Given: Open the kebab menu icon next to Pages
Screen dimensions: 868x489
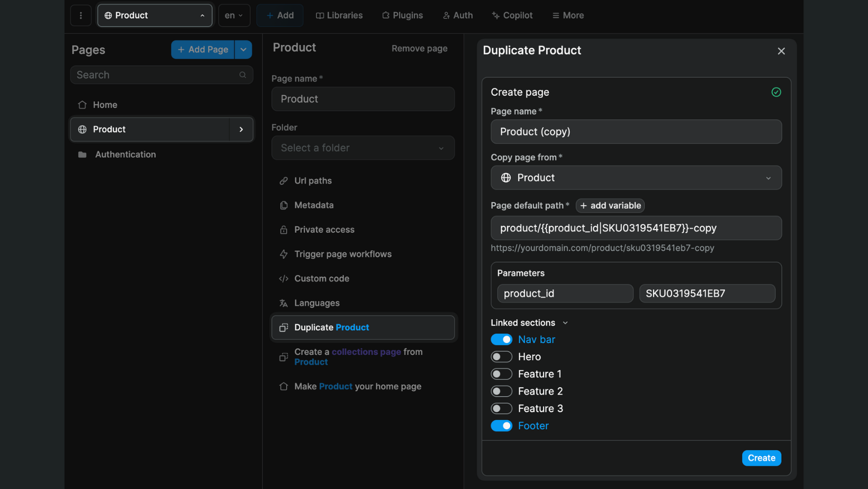Looking at the screenshot, I should click(x=80, y=15).
